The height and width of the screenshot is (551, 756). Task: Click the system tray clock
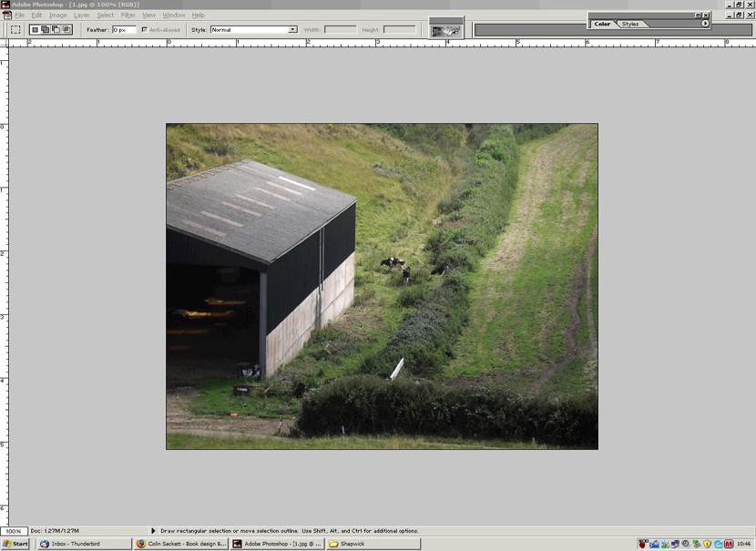[x=743, y=544]
